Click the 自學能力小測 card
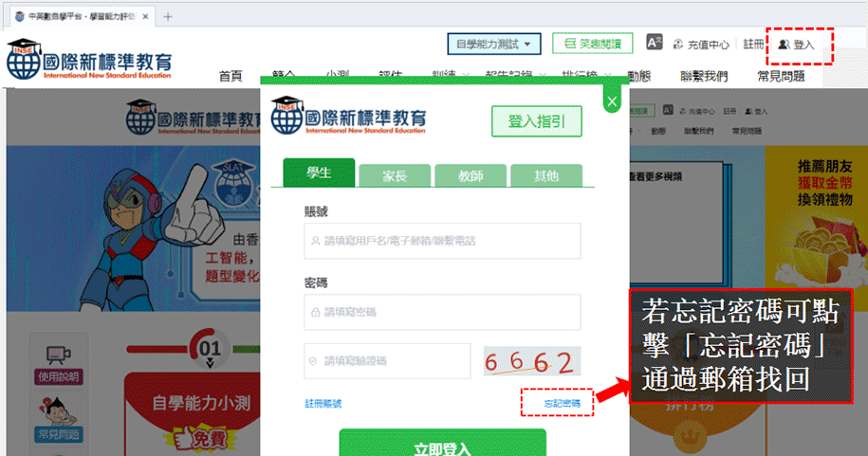The image size is (868, 456). tap(193, 412)
